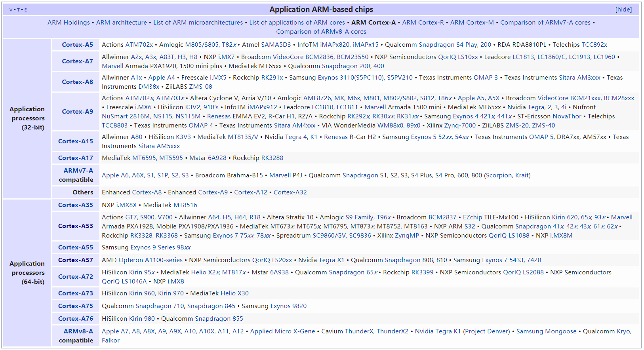Image resolution: width=644 pixels, height=350 pixels.
Task: Click the Cortex-A53 row heading link
Action: (76, 226)
